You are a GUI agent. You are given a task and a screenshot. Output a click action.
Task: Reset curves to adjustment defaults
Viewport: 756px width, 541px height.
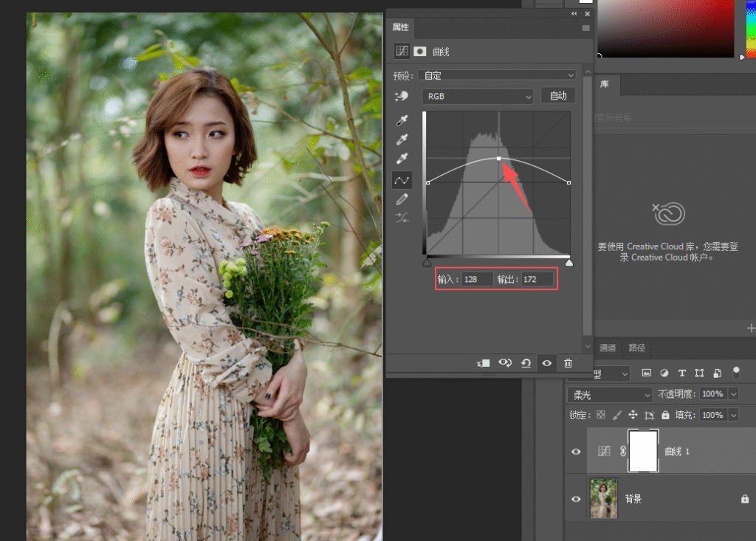pyautogui.click(x=526, y=363)
